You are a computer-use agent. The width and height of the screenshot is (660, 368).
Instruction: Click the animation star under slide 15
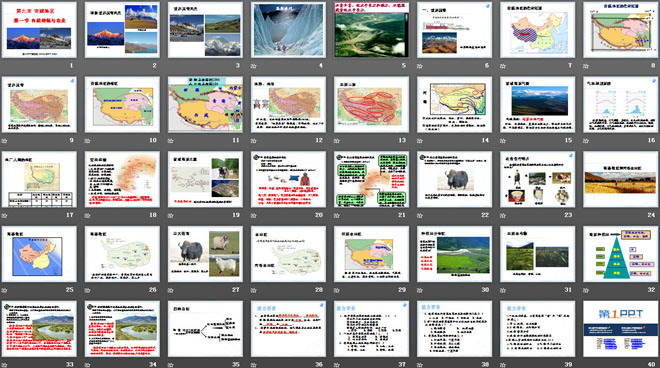(x=503, y=141)
